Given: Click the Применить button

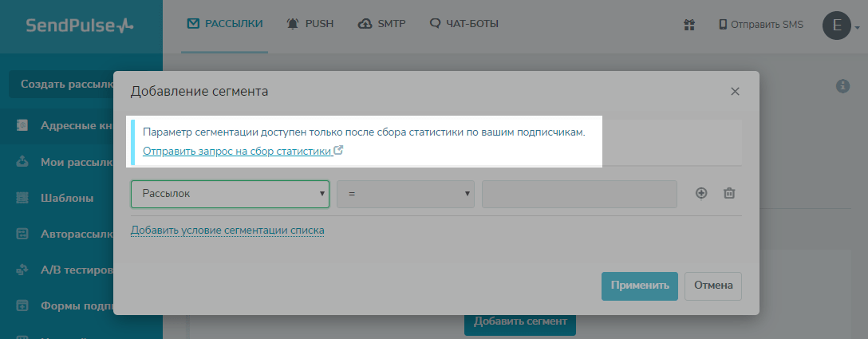Looking at the screenshot, I should click(639, 286).
